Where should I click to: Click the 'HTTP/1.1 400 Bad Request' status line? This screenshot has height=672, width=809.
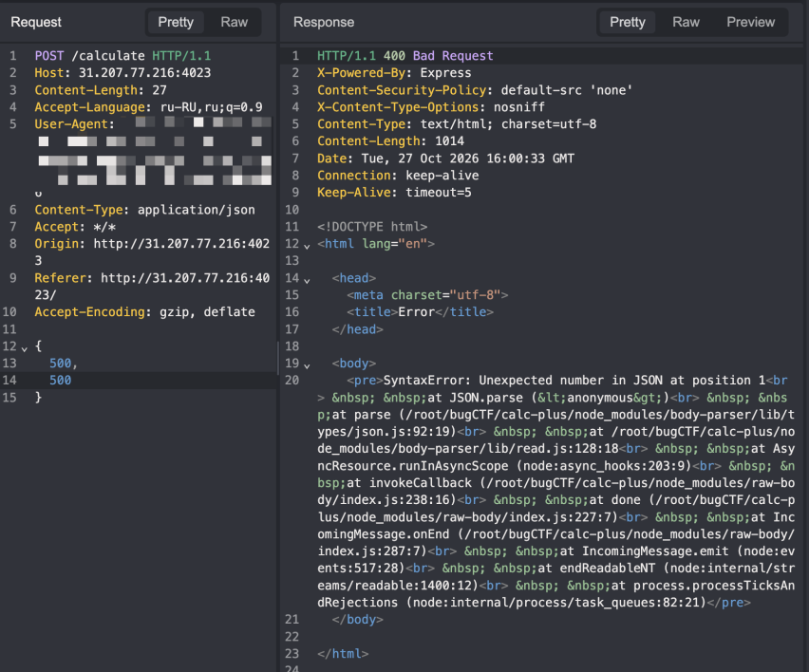(405, 56)
